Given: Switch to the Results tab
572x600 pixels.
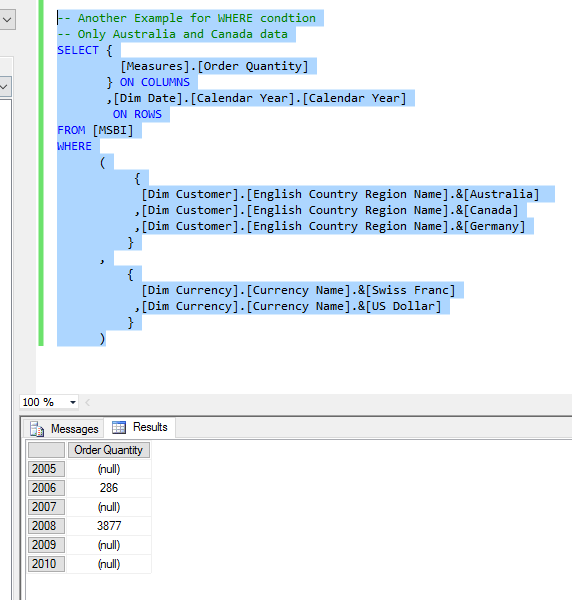Looking at the screenshot, I should [x=140, y=427].
